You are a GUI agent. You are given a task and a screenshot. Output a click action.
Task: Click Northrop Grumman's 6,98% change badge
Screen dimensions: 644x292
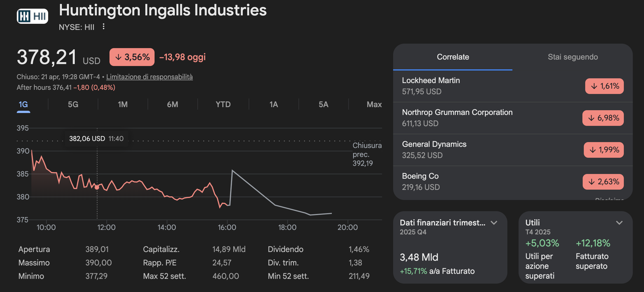point(603,118)
